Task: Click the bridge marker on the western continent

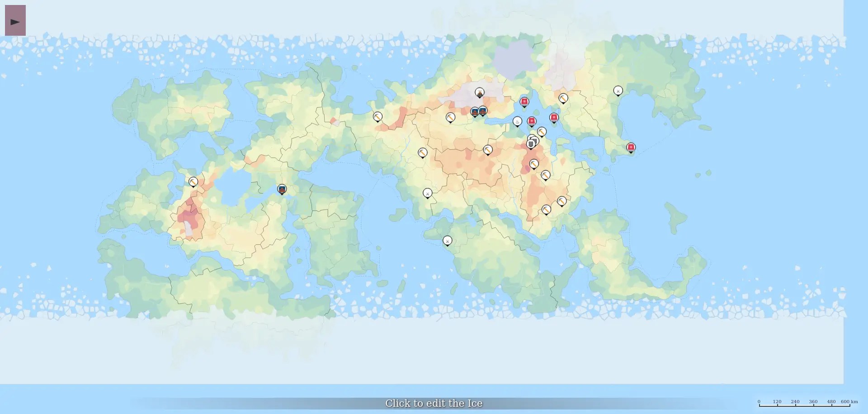Action: pyautogui.click(x=282, y=189)
